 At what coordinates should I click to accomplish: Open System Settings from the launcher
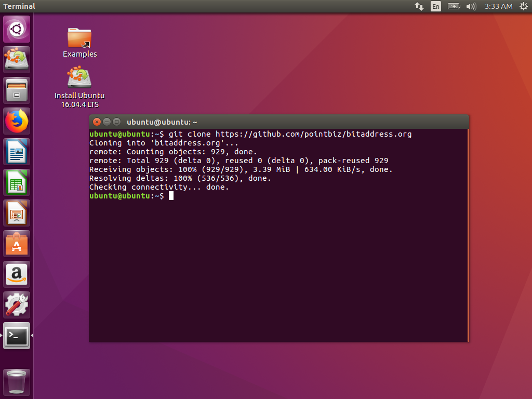coord(16,304)
